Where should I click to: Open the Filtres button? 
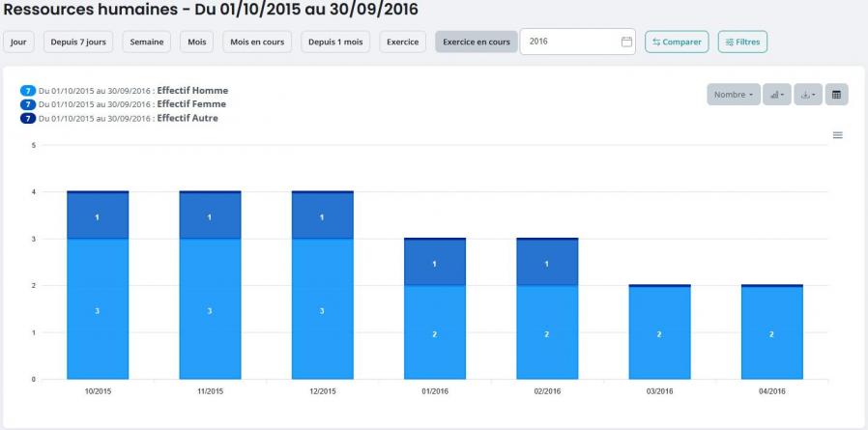(742, 42)
